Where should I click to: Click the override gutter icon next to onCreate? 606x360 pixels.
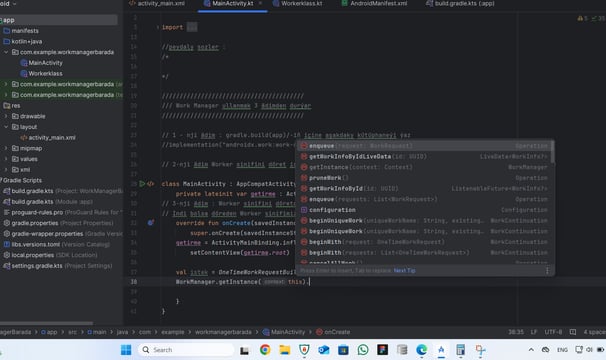point(151,223)
